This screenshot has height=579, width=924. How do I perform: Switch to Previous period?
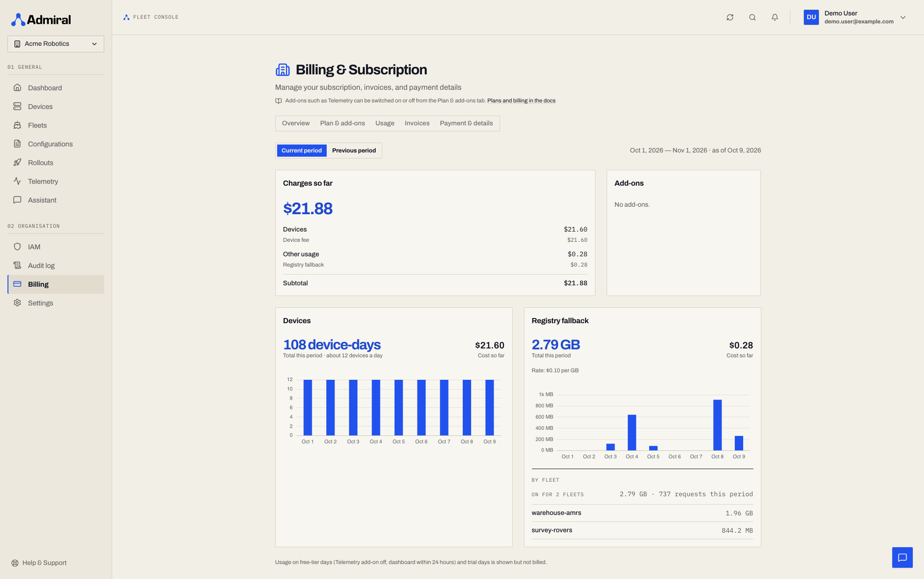[x=354, y=151]
